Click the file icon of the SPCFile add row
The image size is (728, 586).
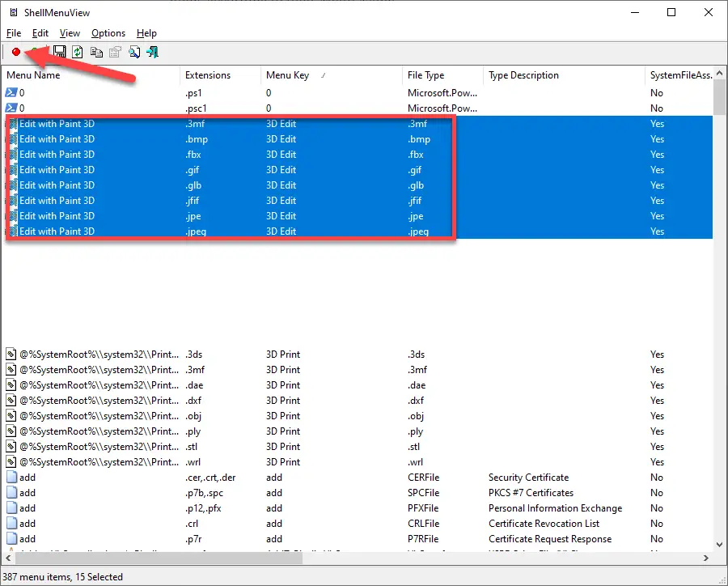(11, 493)
